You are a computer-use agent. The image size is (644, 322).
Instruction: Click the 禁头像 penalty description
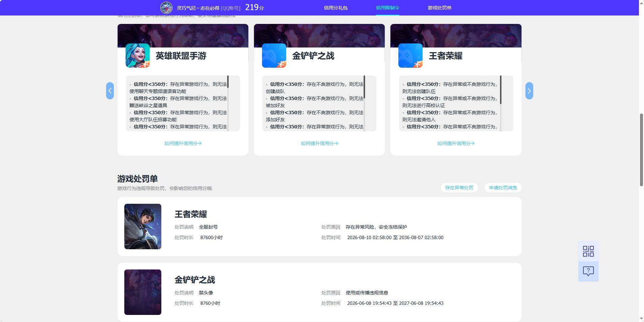pos(206,293)
